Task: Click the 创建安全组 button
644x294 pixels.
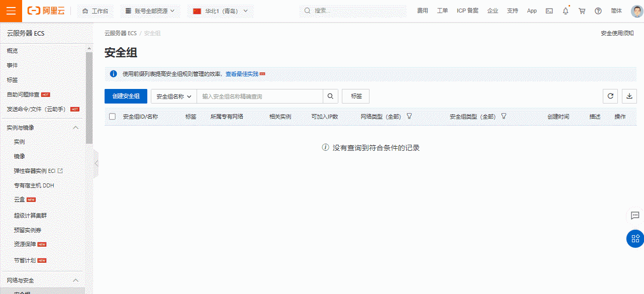Action: tap(126, 96)
